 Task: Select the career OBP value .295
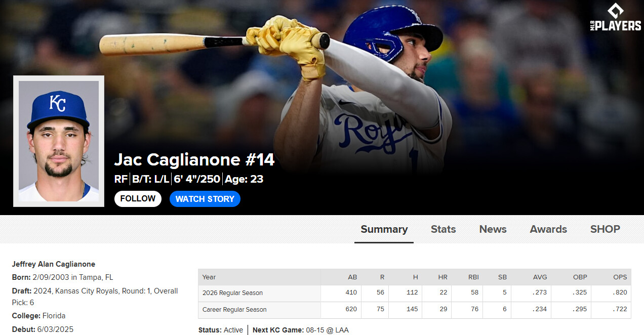(580, 309)
